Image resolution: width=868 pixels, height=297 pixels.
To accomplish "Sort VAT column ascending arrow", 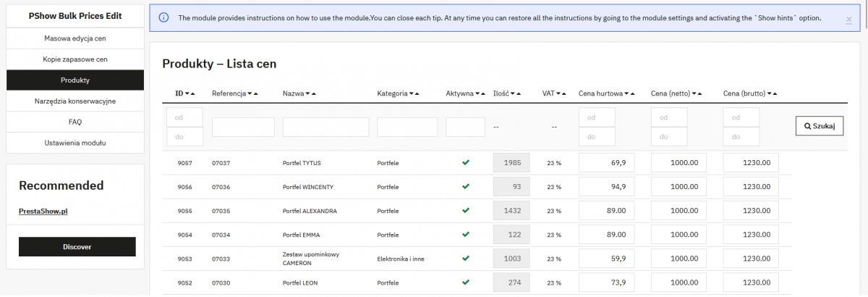I will (565, 93).
